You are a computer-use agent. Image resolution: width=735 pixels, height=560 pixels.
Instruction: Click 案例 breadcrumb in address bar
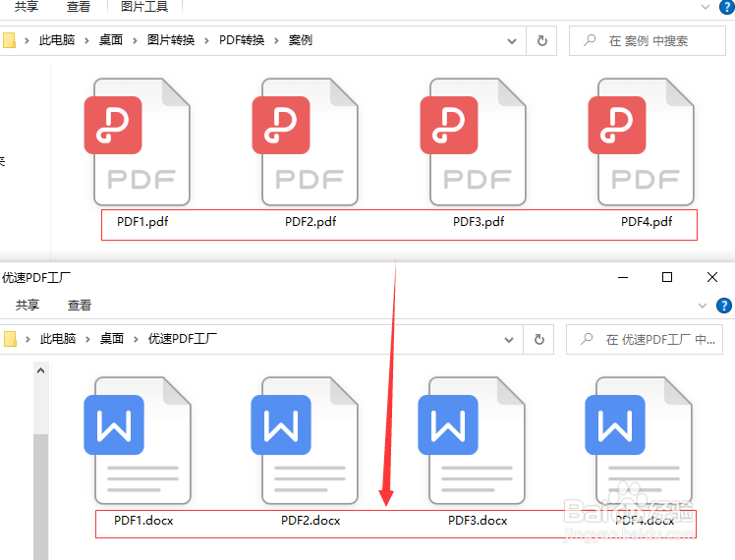click(301, 40)
